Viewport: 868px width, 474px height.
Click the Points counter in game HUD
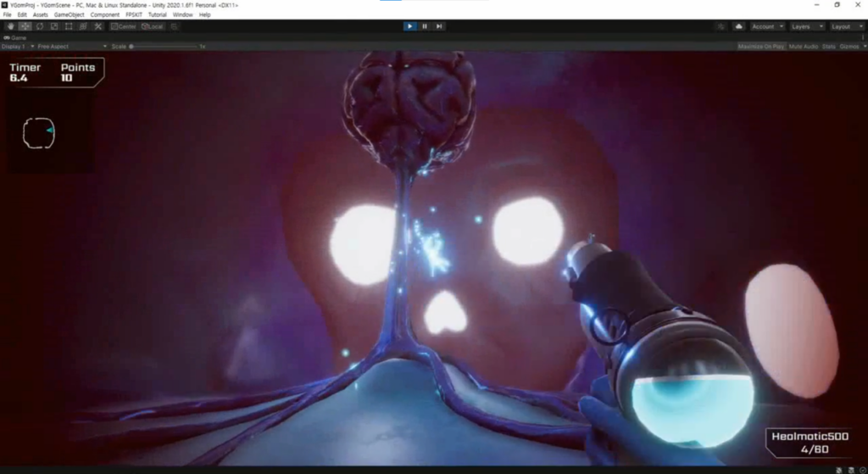pos(77,73)
